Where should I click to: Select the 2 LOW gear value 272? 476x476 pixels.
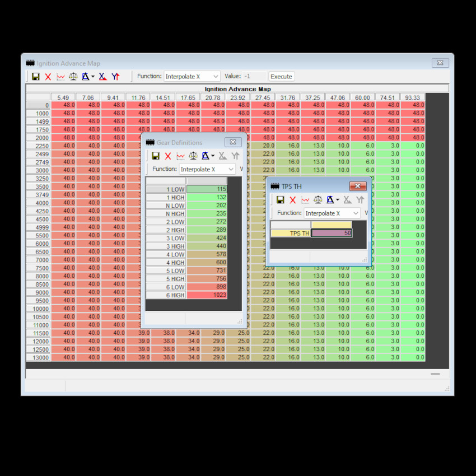207,222
